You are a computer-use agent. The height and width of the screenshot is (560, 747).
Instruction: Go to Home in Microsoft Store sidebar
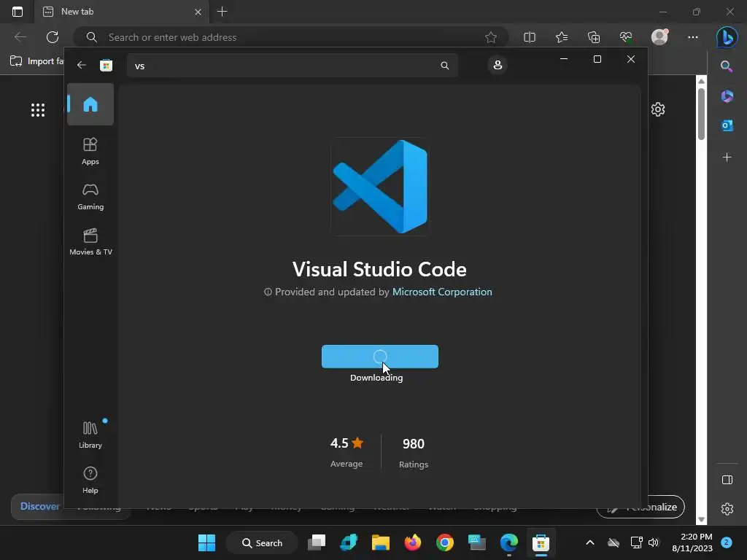pyautogui.click(x=90, y=104)
